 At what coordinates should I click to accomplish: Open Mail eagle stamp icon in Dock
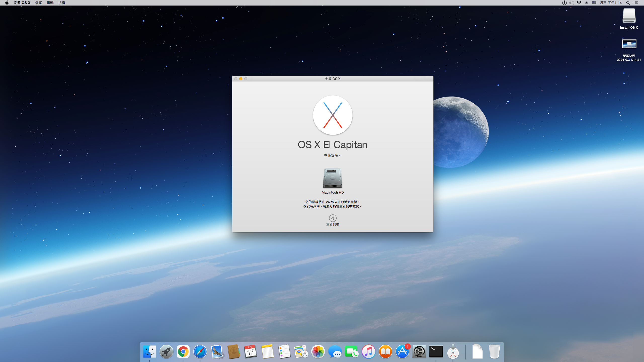click(217, 351)
